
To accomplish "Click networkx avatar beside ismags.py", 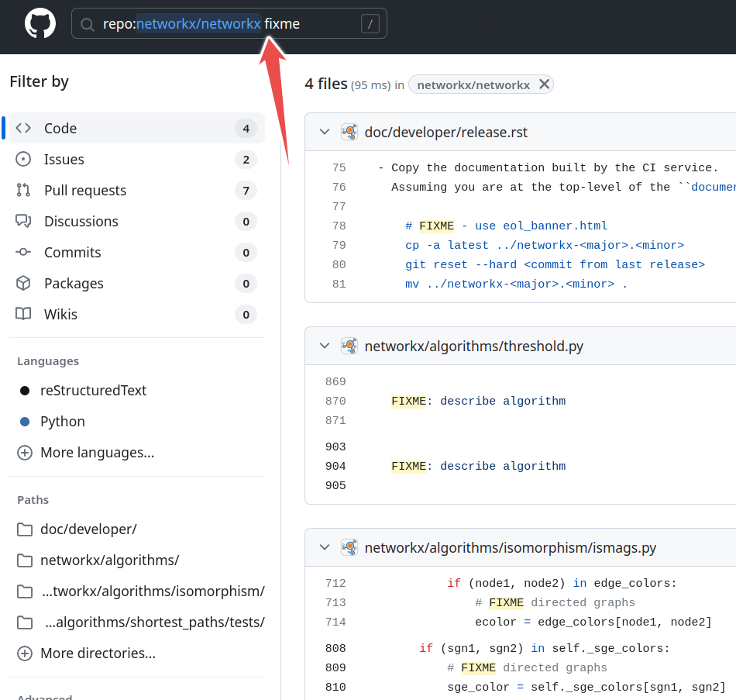I will click(x=349, y=547).
